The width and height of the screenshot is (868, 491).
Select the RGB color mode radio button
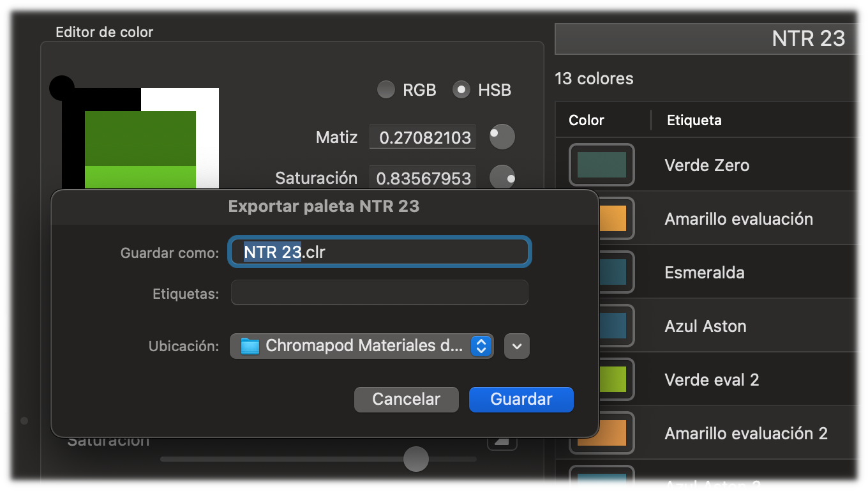click(x=386, y=90)
